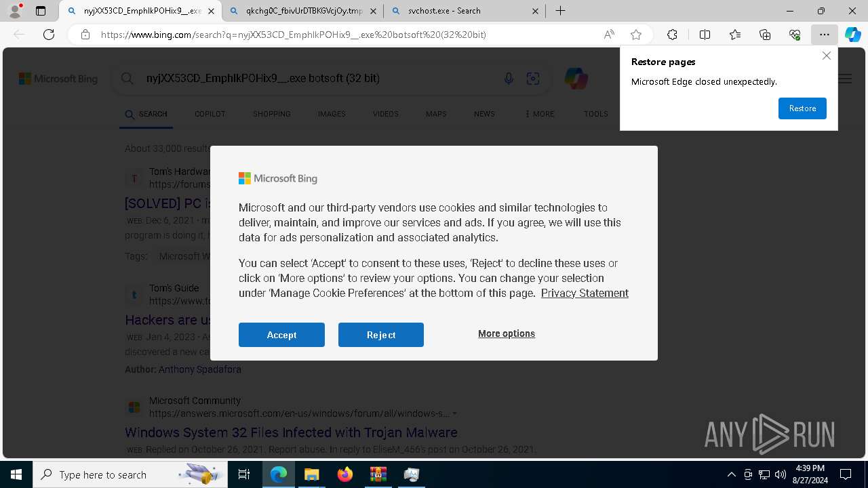Screen dimensions: 868x488
Task: Switch to the qkchg0C_fbivUrDTBKGVcjOy.tmp tab
Action: (x=304, y=11)
